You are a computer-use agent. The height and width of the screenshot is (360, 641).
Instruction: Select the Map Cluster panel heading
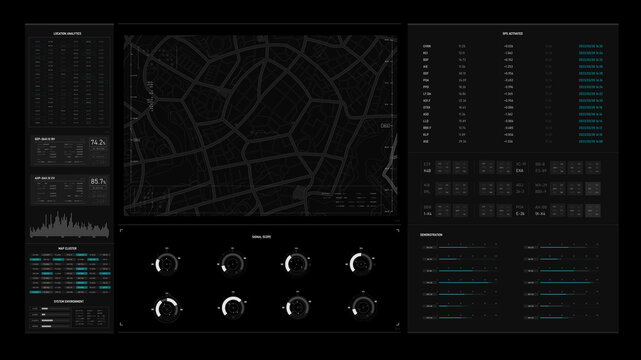tap(67, 248)
